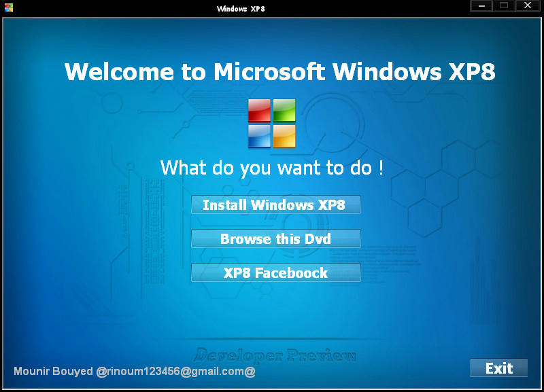Minimize the Windows XP8 window
The width and height of the screenshot is (544, 392).
[481, 5]
